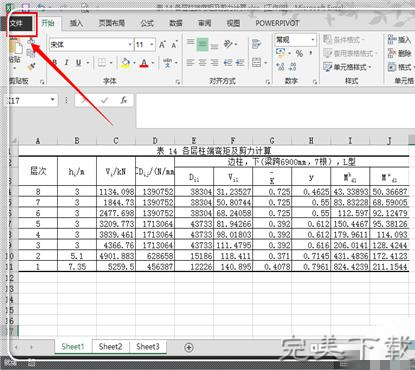The height and width of the screenshot is (370, 415).
Task: Apply the red font color A
Action: click(x=144, y=63)
